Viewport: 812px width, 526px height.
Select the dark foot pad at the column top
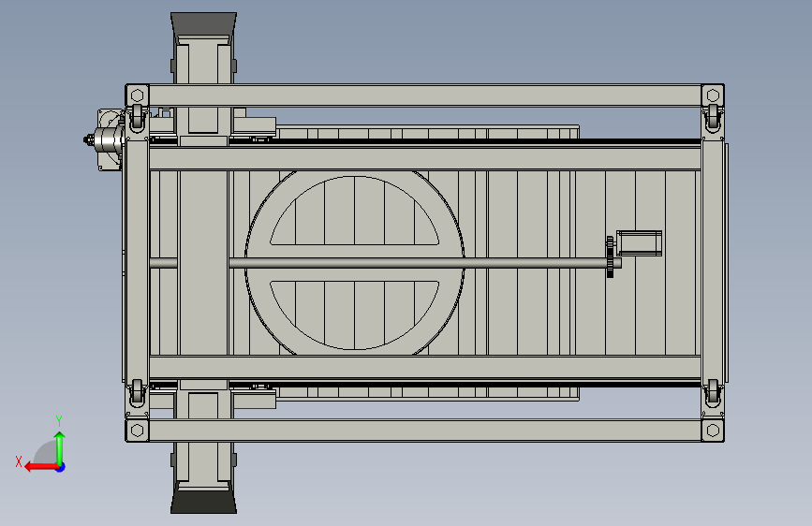203,23
